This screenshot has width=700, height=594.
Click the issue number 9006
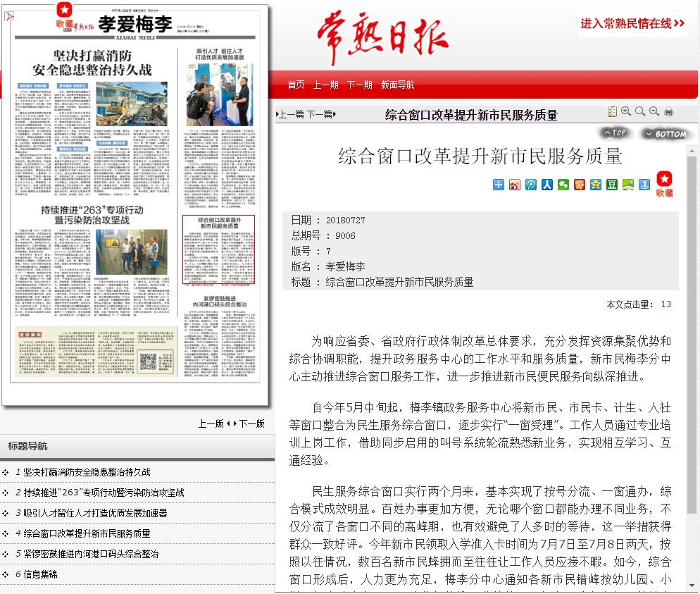[x=345, y=236]
